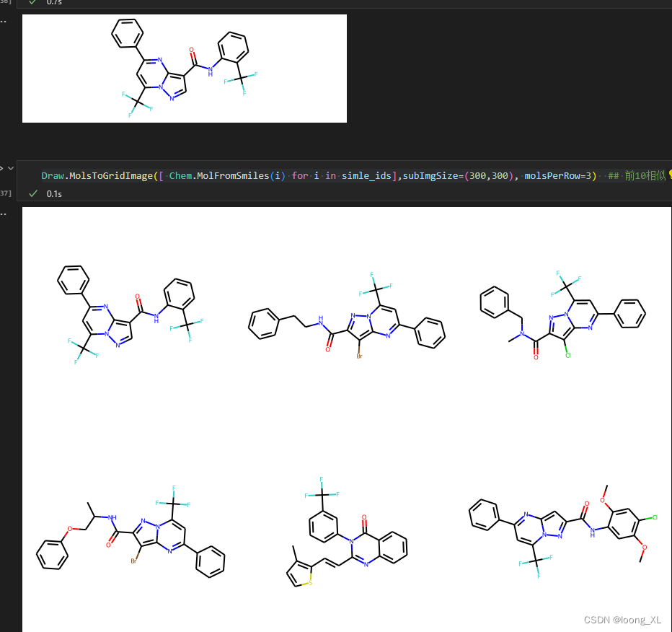Select the bromine-containing molecule in the grid

coord(346,317)
